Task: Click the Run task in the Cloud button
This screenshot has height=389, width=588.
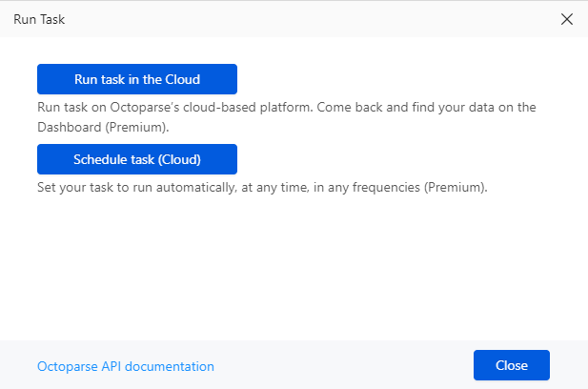Action: [137, 79]
